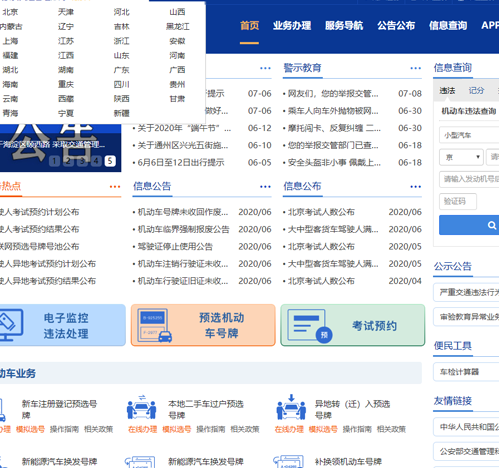
Task: Open the 中华人民共和国 friendly link
Action: [466, 427]
